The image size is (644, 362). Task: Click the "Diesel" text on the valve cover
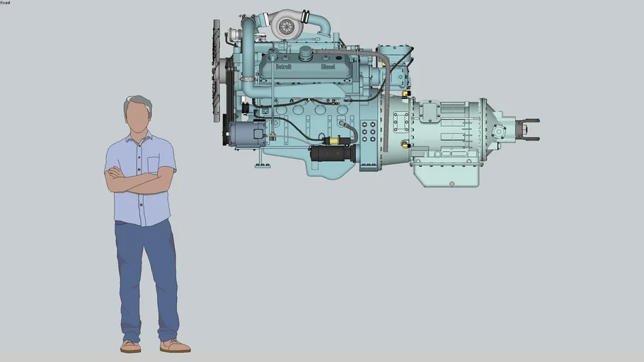[328, 67]
